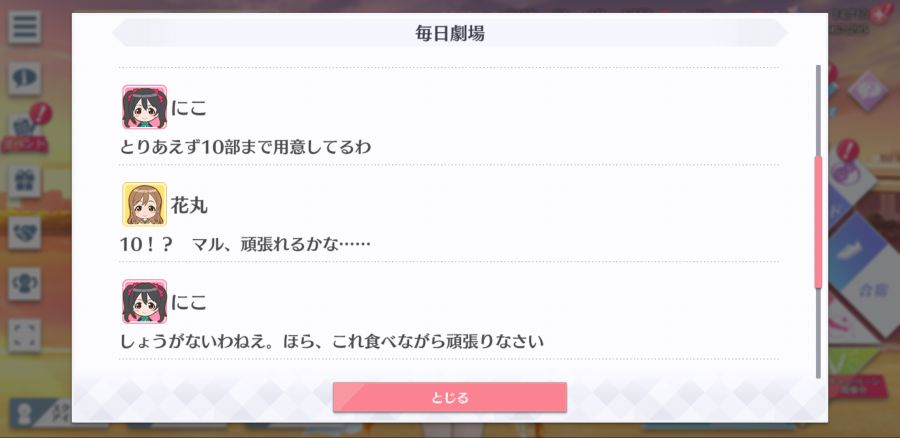Click the last にこ avatar portrait
900x438 pixels.
click(144, 301)
